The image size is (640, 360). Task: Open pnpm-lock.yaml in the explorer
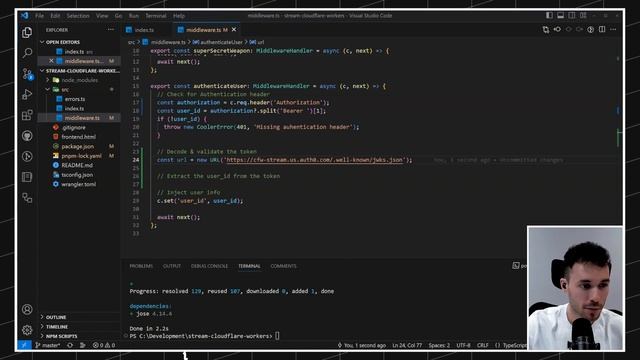[79, 156]
